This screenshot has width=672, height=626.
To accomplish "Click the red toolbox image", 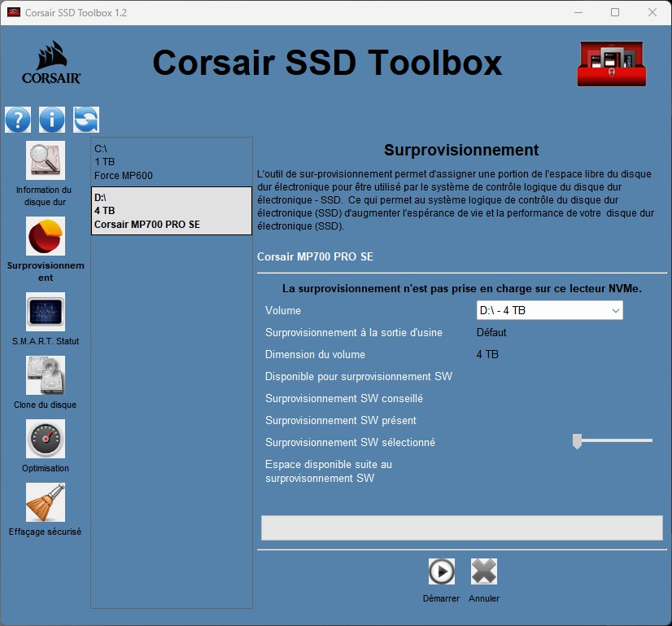I will (612, 63).
